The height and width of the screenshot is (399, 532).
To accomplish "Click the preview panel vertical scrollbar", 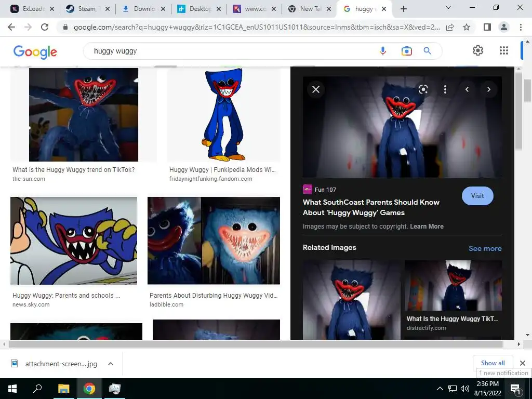I will [518, 111].
